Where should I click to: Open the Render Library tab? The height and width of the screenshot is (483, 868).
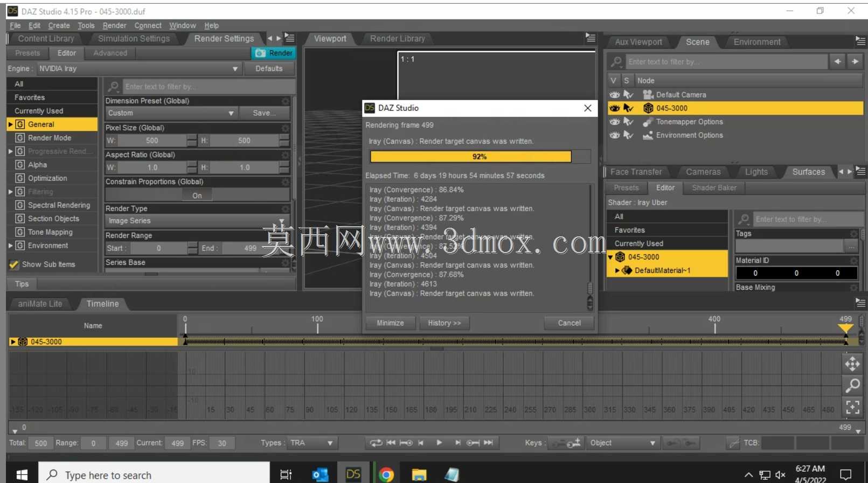(x=398, y=38)
